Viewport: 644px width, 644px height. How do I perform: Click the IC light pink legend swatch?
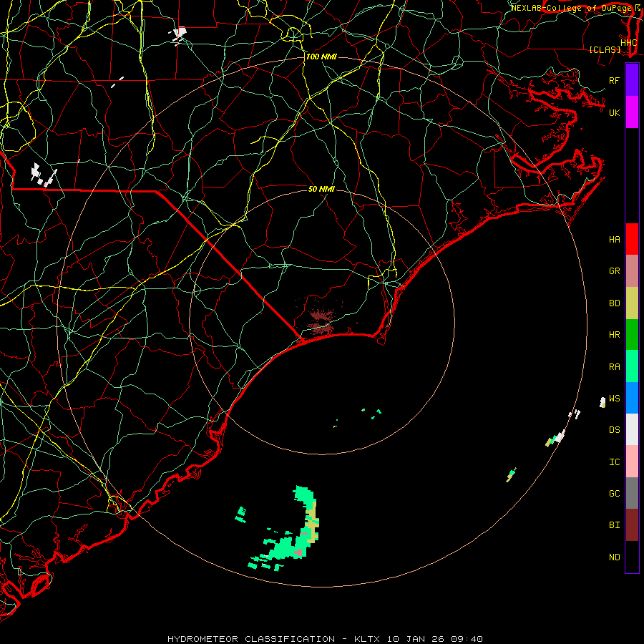tap(632, 462)
